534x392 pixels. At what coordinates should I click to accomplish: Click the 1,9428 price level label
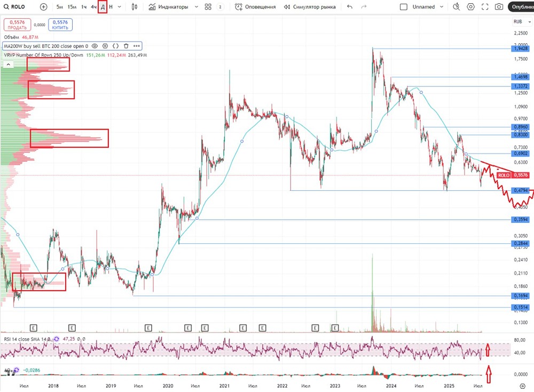tap(521, 49)
